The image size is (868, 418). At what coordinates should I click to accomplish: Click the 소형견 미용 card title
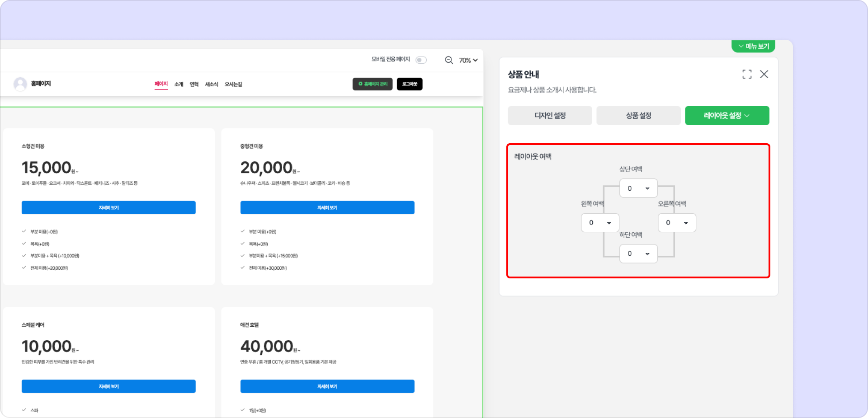click(33, 146)
